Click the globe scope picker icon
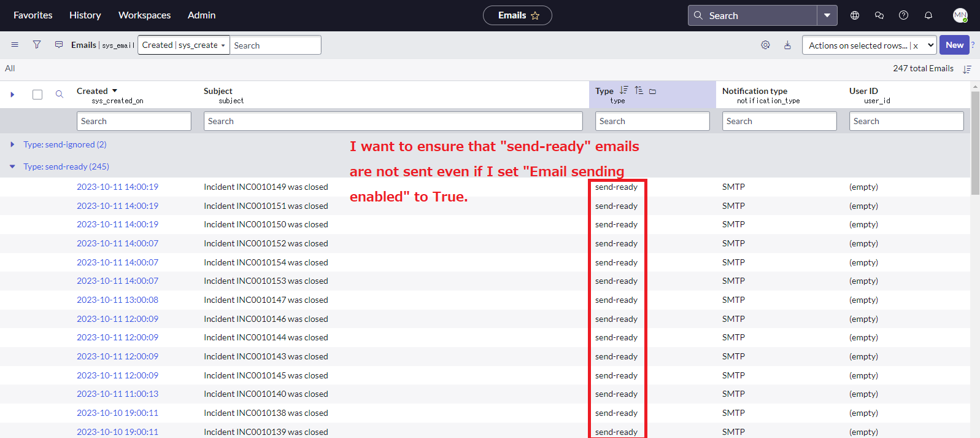The width and height of the screenshot is (980, 438). (855, 15)
